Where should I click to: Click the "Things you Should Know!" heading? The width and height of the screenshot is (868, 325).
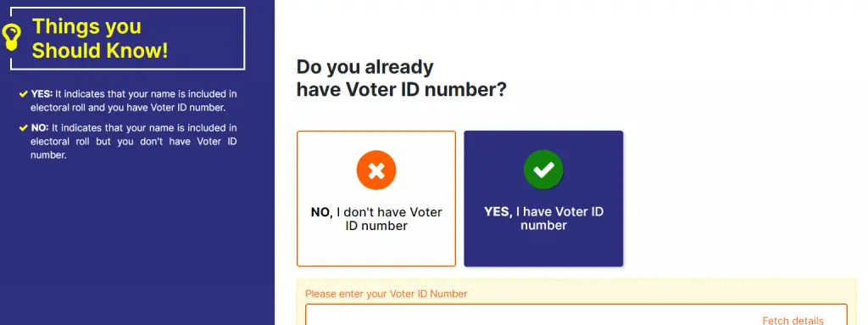point(100,38)
